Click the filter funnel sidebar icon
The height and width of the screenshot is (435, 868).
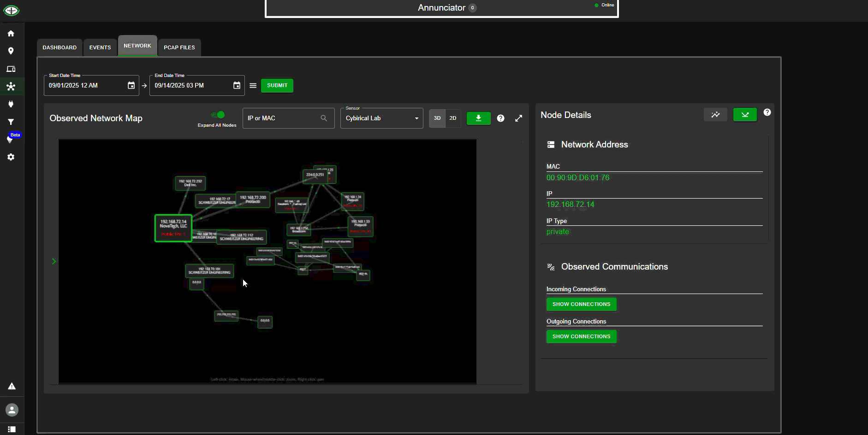point(11,122)
